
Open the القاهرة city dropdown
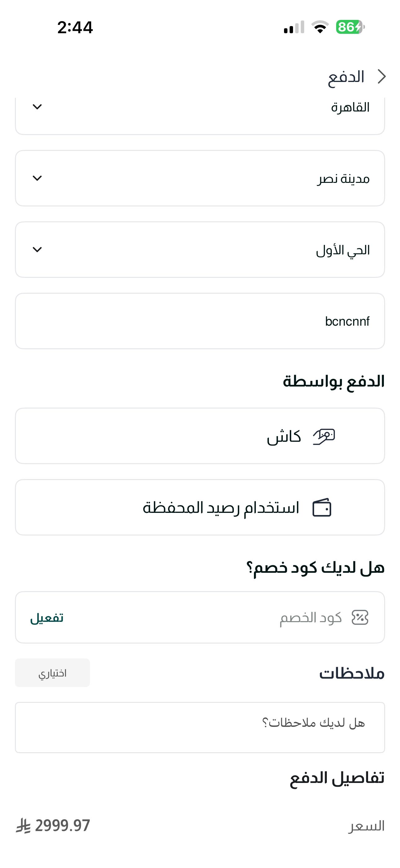point(200,111)
